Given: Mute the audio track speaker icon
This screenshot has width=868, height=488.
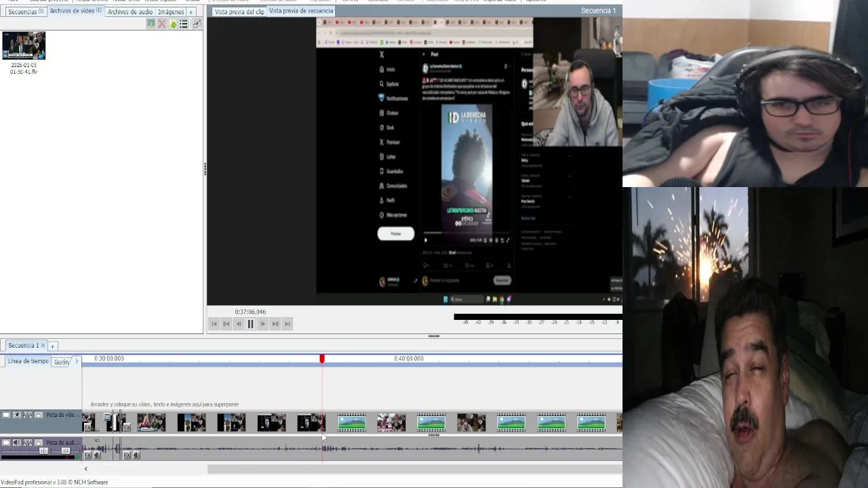Looking at the screenshot, I should [17, 443].
